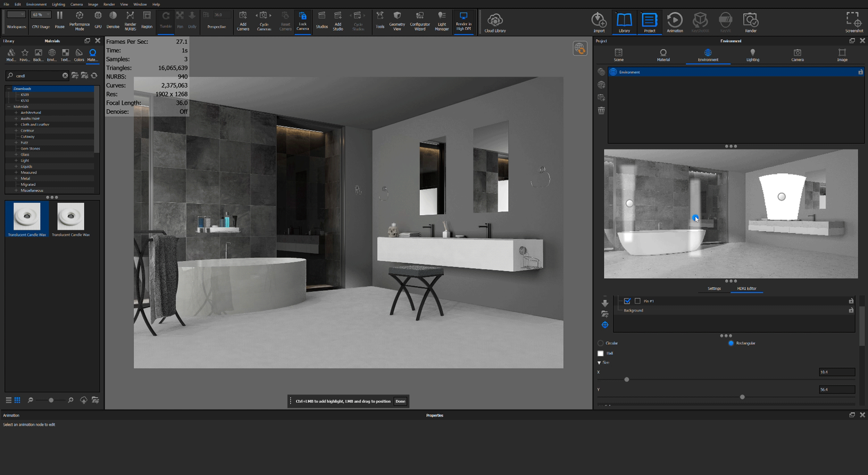
Task: Adjust the library thumbnail size slider
Action: pyautogui.click(x=51, y=400)
